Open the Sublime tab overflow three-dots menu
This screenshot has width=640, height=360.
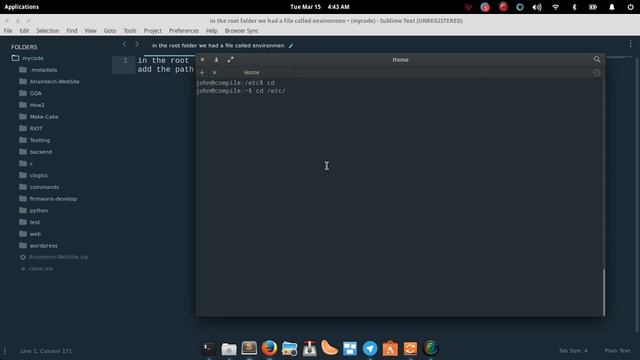pos(631,44)
